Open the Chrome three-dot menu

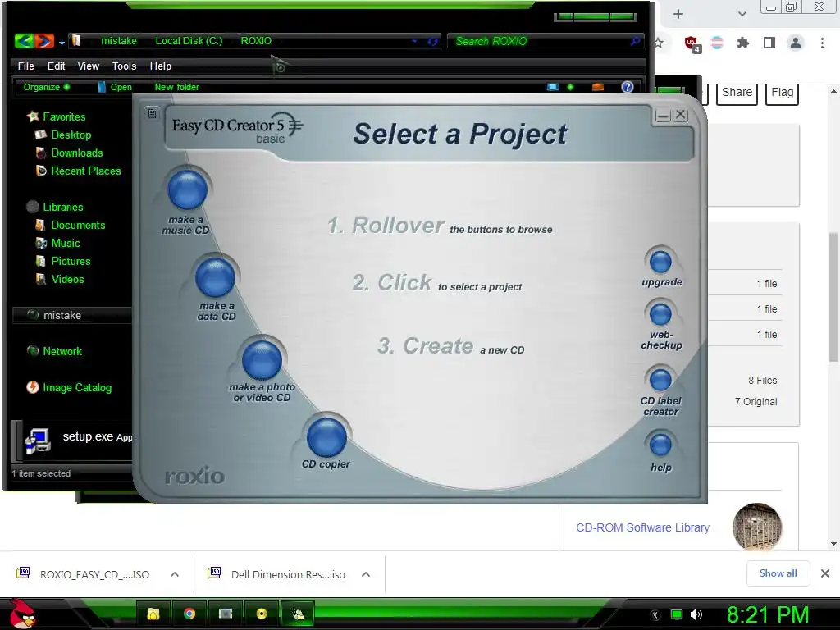point(822,43)
